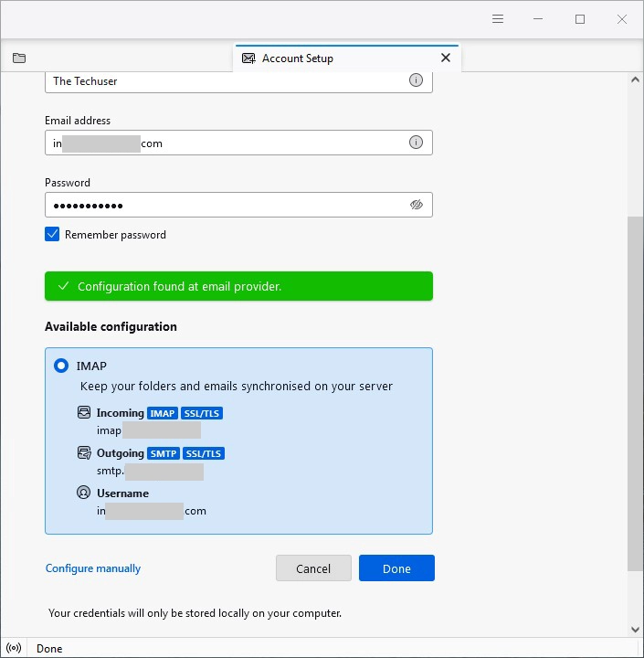Image resolution: width=644 pixels, height=658 pixels.
Task: Switch to the Account Setup tab
Action: click(x=347, y=58)
